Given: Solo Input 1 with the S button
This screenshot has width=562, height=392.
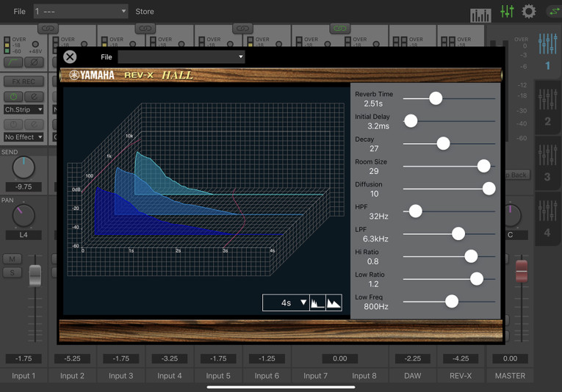Looking at the screenshot, I should (x=12, y=273).
